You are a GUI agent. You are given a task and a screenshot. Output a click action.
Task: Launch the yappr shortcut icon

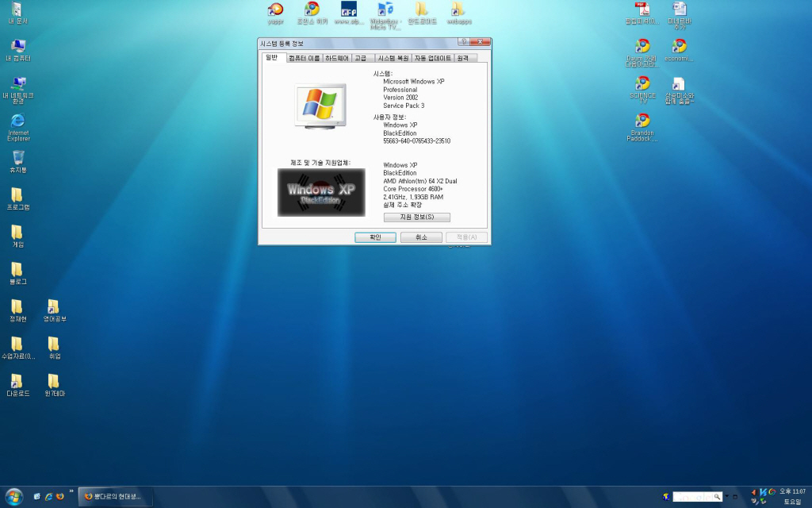pos(275,13)
